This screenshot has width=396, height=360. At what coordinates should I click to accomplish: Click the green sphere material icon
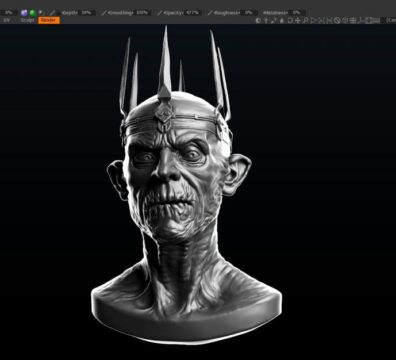click(33, 13)
